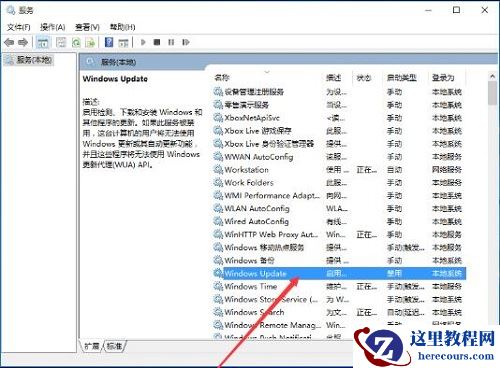Click the gear icon beside WLAN AutoConfig
This screenshot has width=500, height=368.
[218, 209]
